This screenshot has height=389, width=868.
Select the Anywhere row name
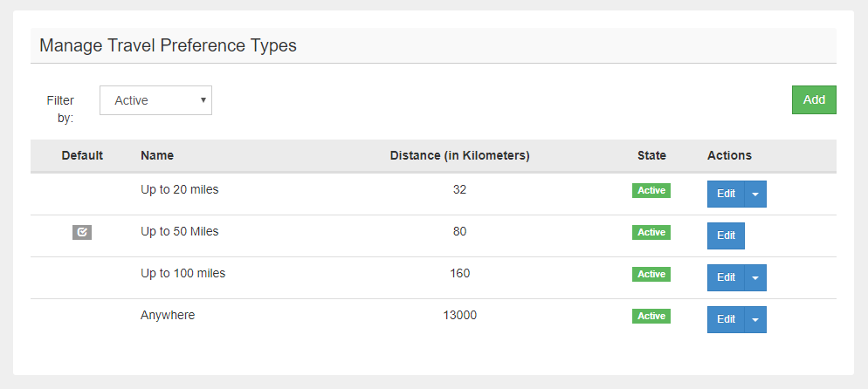(168, 316)
